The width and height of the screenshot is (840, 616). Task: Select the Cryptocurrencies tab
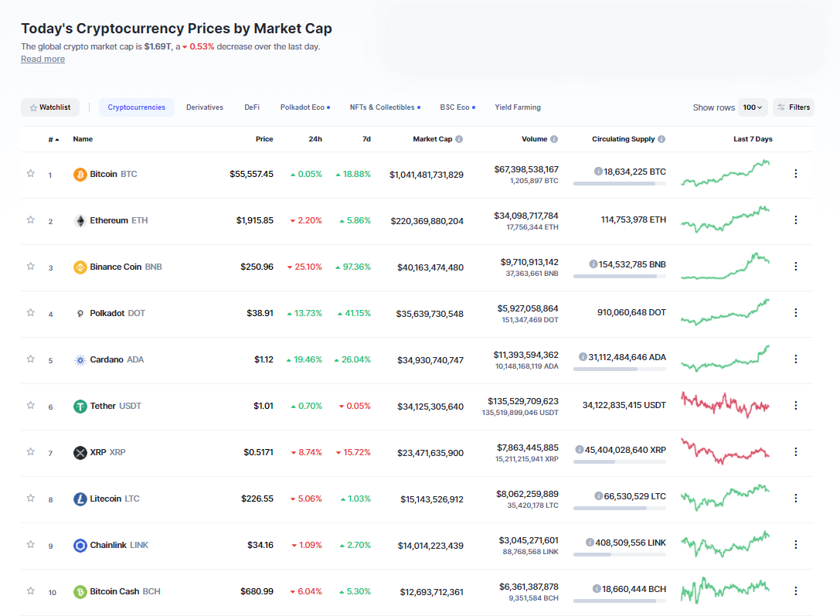click(137, 107)
